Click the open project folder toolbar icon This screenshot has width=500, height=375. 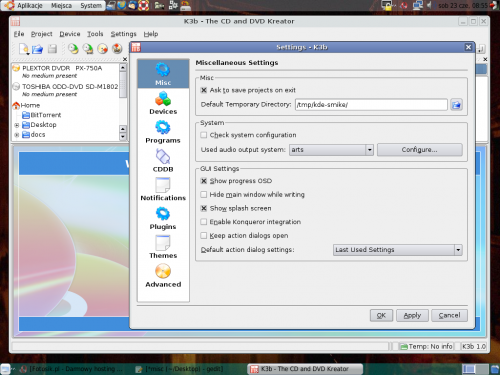(38, 49)
